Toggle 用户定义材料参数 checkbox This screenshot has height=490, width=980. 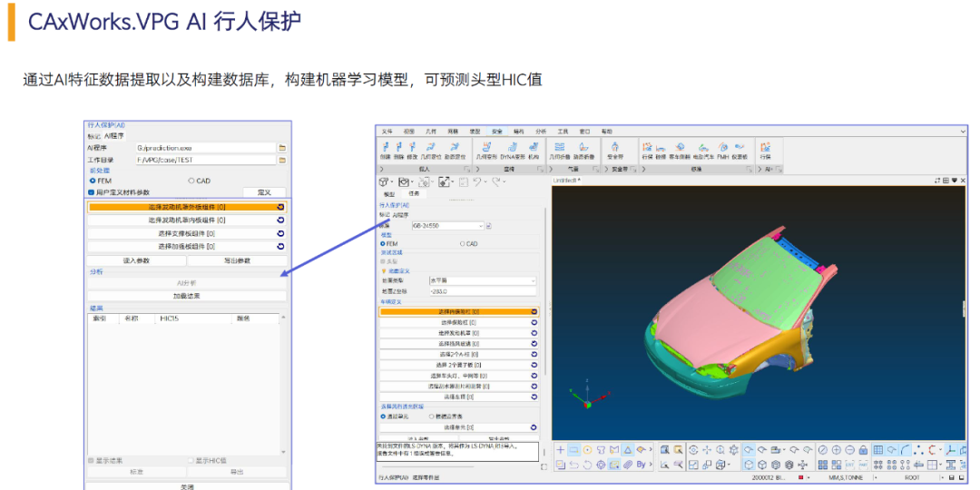pos(92,192)
